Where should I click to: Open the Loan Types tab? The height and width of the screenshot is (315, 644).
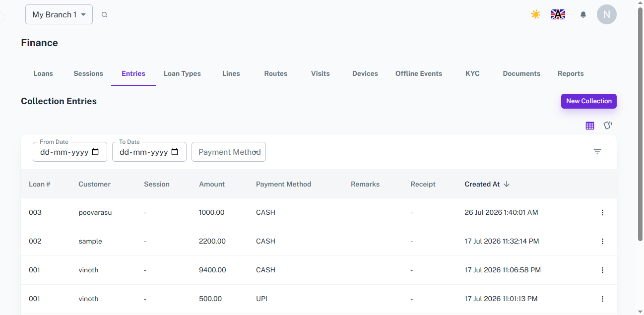click(182, 73)
